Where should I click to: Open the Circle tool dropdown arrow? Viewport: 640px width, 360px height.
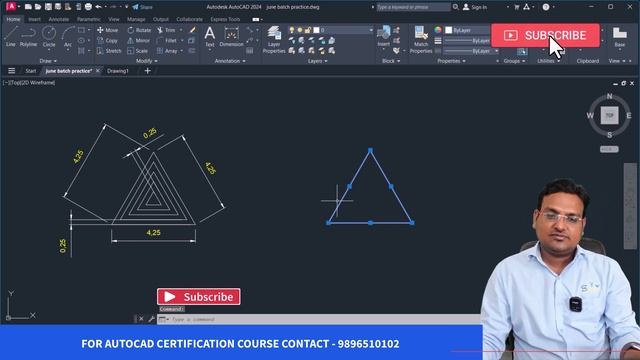click(x=49, y=49)
